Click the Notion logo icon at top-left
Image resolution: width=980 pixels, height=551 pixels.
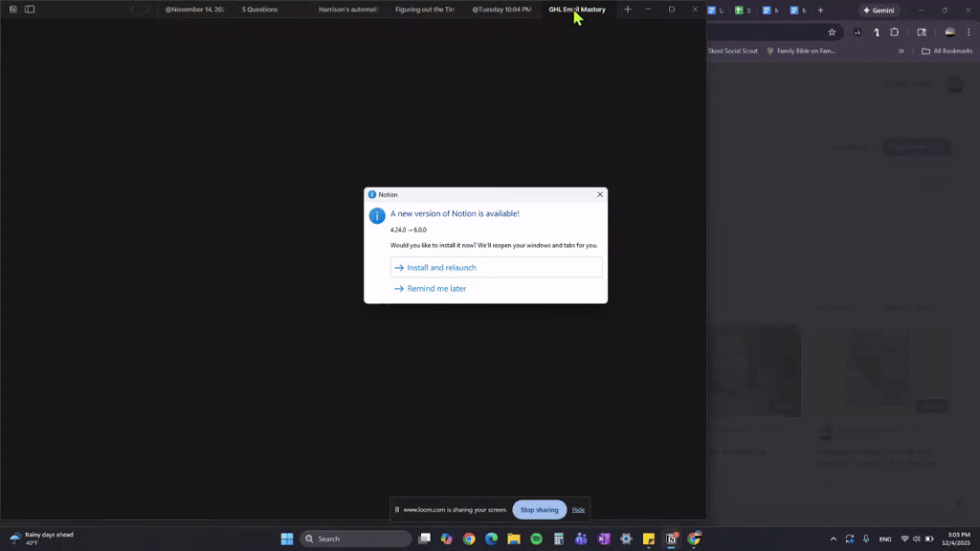[x=13, y=10]
